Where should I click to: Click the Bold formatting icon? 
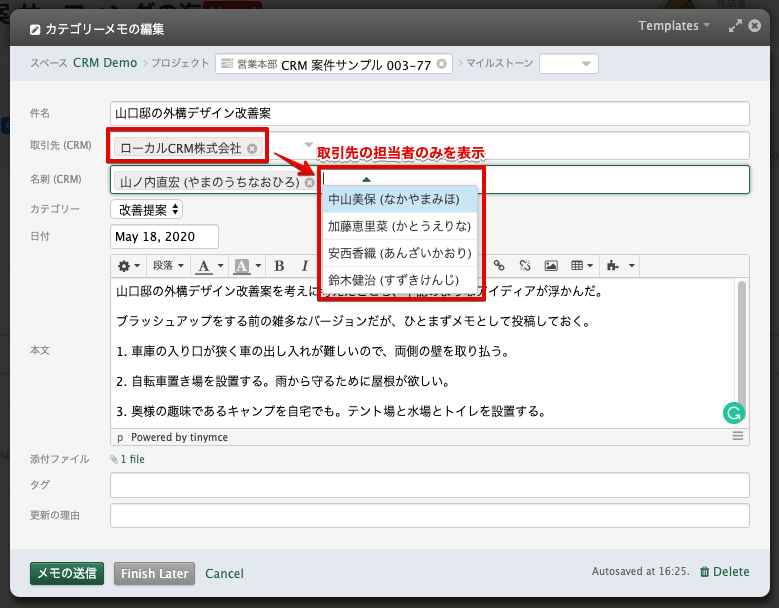pos(279,266)
